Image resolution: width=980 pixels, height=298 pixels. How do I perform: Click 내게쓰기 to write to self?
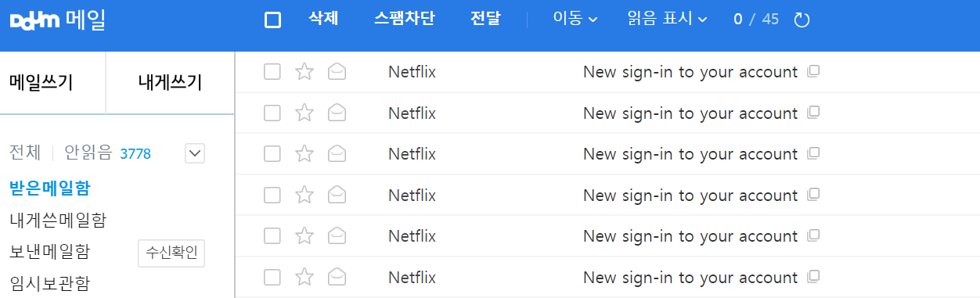pyautogui.click(x=170, y=82)
